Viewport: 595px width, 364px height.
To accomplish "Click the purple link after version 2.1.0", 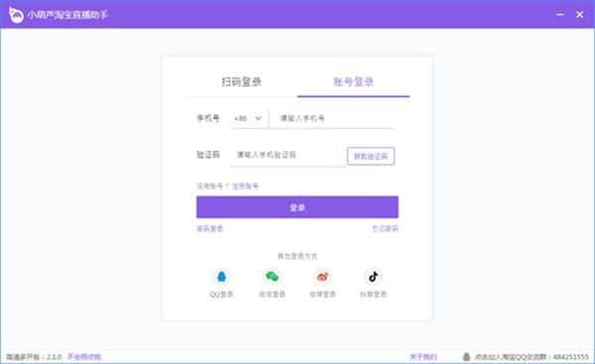I will click(x=84, y=357).
